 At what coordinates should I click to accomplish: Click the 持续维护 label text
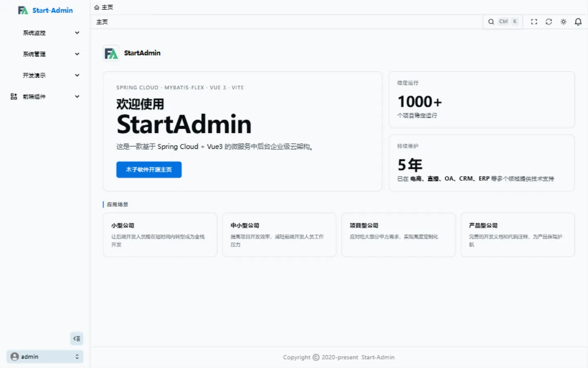coord(408,146)
